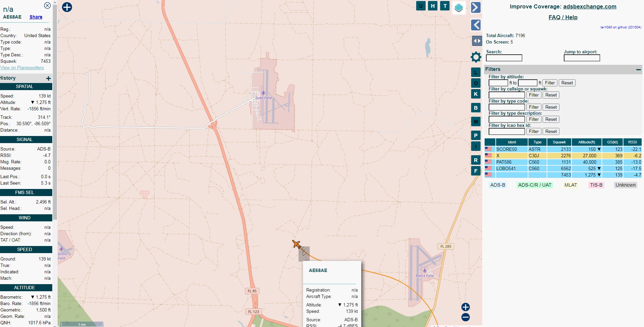Expand the History section
The width and height of the screenshot is (644, 327).
(x=48, y=78)
